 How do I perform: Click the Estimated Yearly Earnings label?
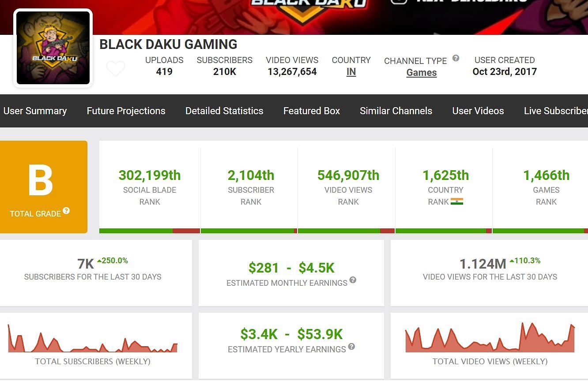[287, 349]
